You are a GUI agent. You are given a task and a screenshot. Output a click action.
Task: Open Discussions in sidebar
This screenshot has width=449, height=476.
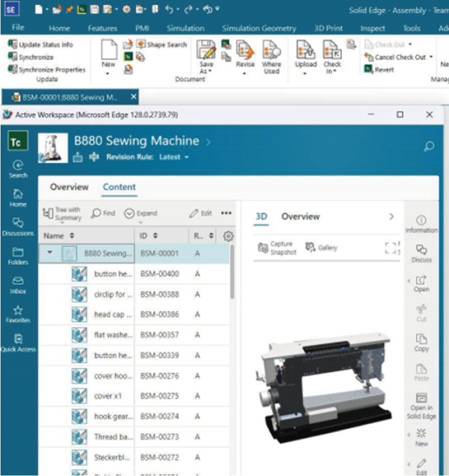[18, 227]
